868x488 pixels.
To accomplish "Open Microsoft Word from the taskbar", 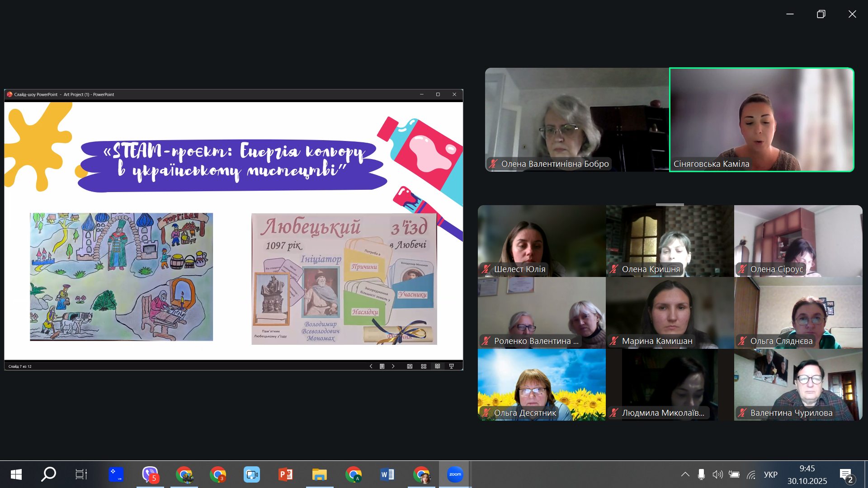I will point(387,474).
